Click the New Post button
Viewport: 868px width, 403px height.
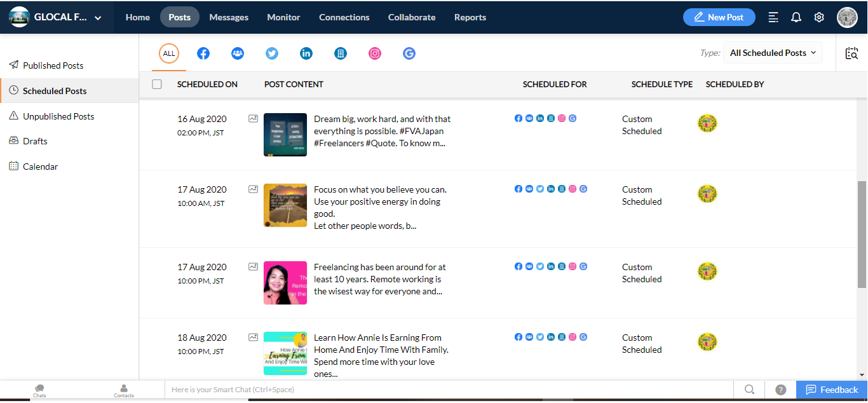point(719,17)
